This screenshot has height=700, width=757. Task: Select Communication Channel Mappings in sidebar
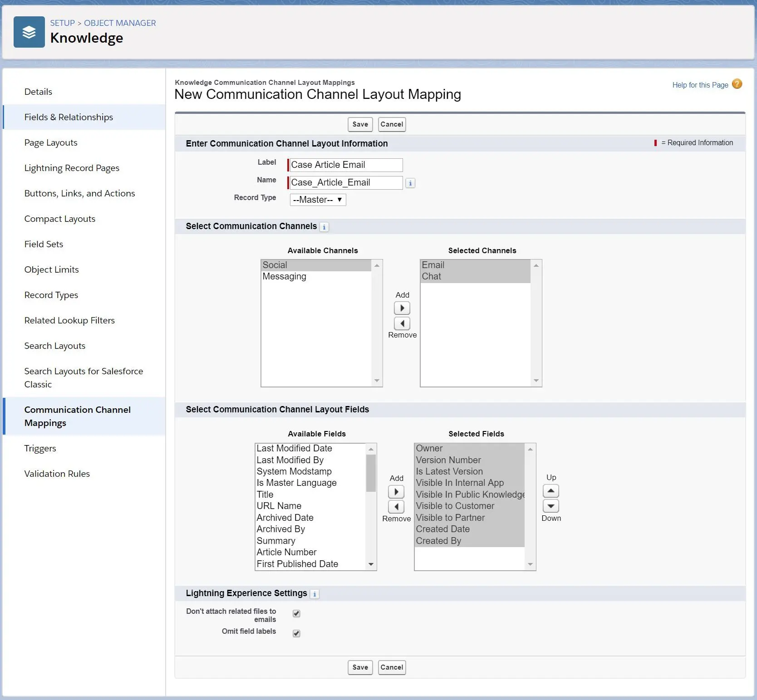click(x=84, y=416)
